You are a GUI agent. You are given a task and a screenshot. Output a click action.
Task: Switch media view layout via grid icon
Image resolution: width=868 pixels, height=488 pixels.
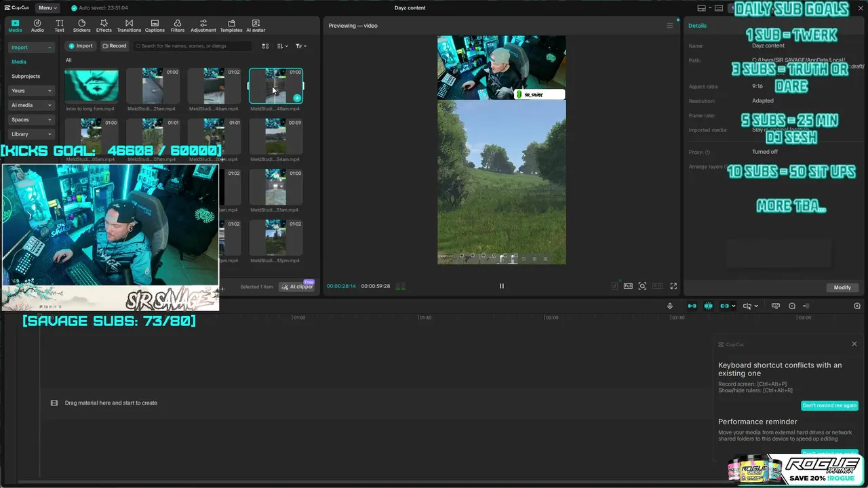coord(265,46)
